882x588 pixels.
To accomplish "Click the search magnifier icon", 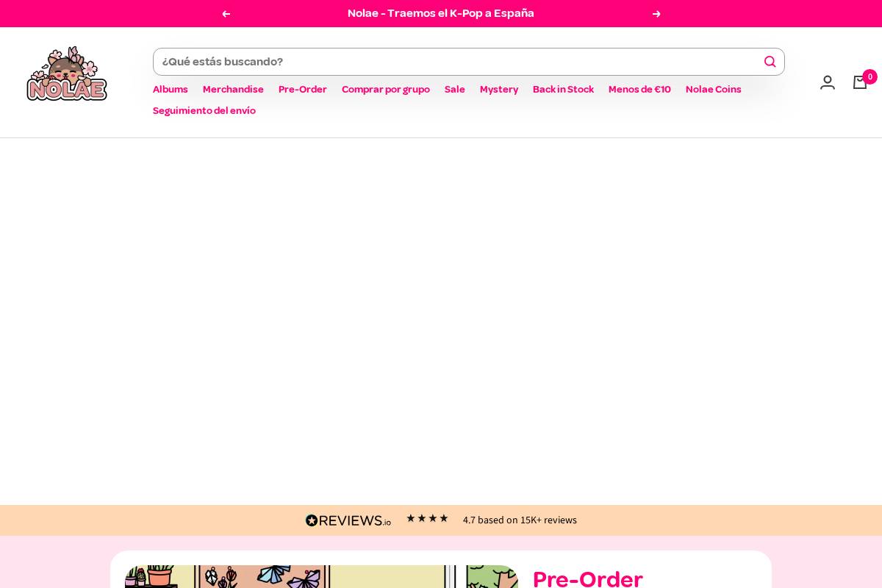I will coord(770,62).
